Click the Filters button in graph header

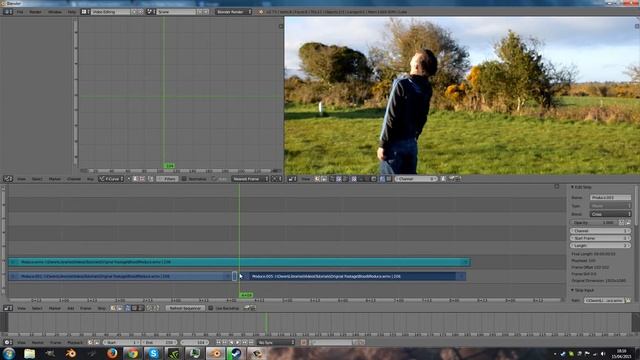[x=167, y=179]
